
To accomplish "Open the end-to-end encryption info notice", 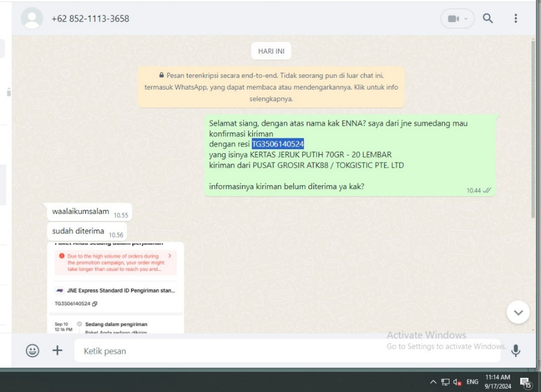I will (x=271, y=87).
